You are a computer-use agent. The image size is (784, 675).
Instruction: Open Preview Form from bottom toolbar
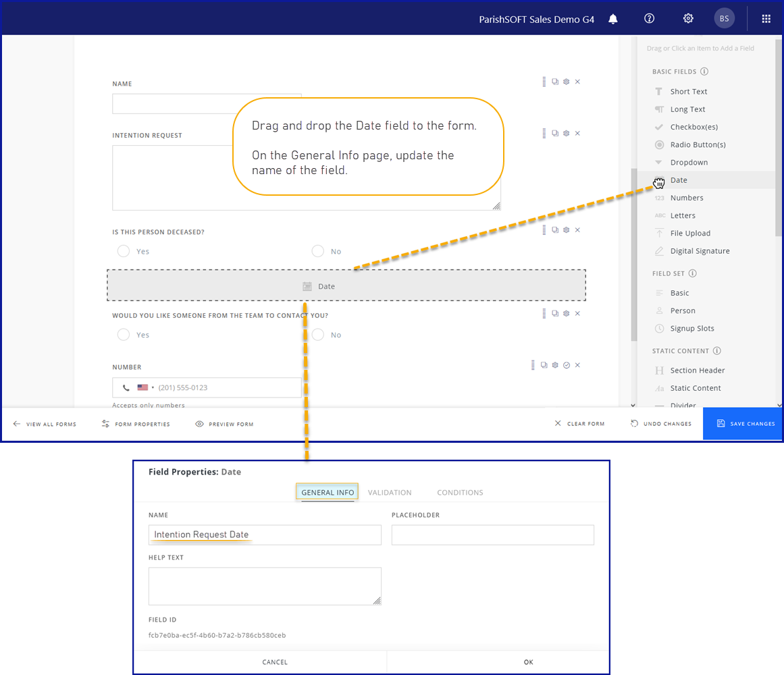pyautogui.click(x=224, y=424)
